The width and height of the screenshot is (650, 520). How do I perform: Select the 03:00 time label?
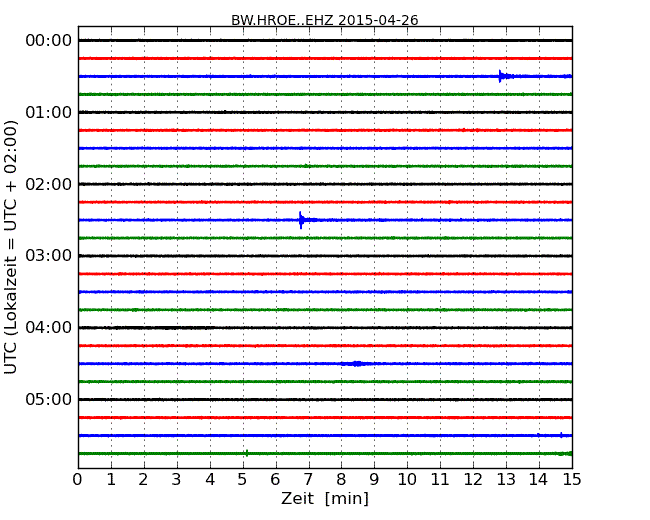click(49, 256)
